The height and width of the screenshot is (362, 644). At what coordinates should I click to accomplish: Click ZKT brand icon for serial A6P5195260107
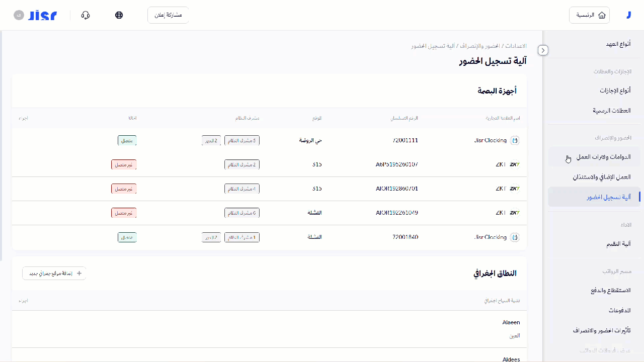coord(514,164)
